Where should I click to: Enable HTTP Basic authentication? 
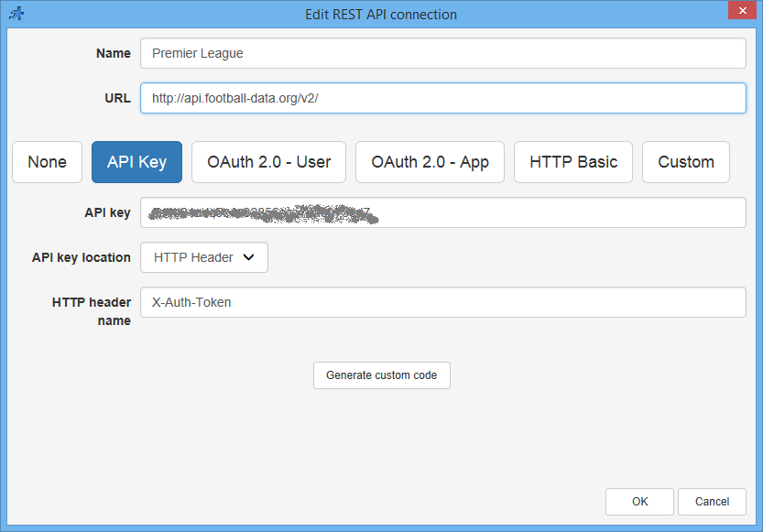click(x=572, y=161)
